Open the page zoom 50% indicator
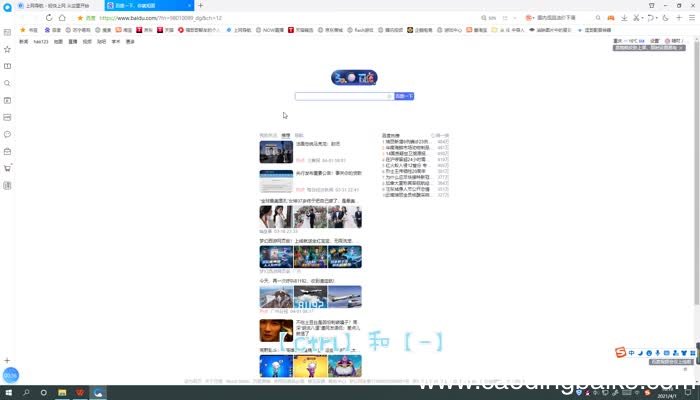Screen dimensions: 700x400 pos(489,18)
